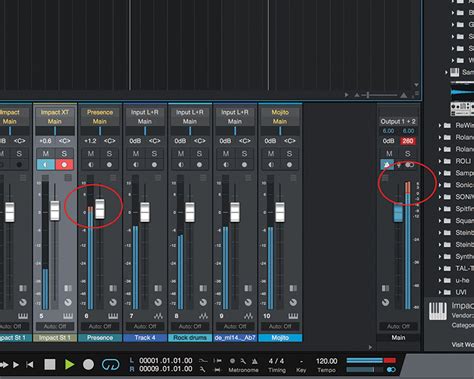Toggle the precount icon next to metronome
The height and width of the screenshot is (379, 474).
click(x=232, y=361)
